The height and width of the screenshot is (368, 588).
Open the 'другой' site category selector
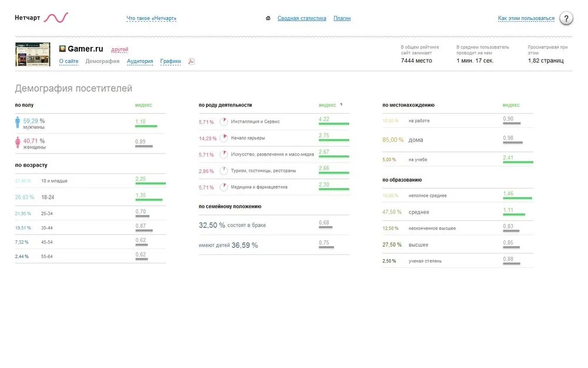[119, 49]
